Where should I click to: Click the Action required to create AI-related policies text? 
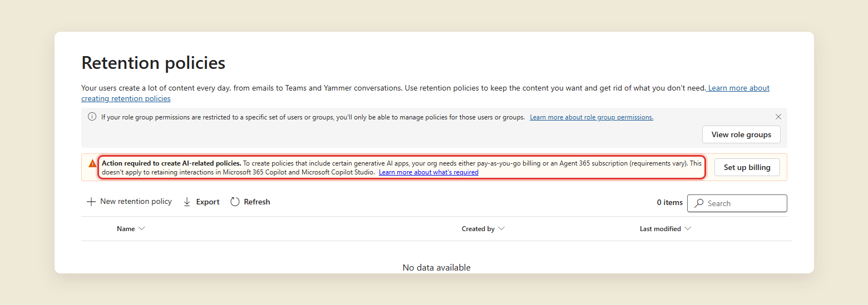(171, 163)
